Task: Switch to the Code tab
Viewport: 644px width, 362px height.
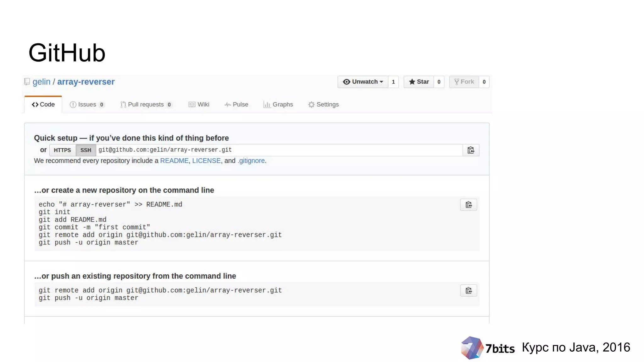Action: 43,104
